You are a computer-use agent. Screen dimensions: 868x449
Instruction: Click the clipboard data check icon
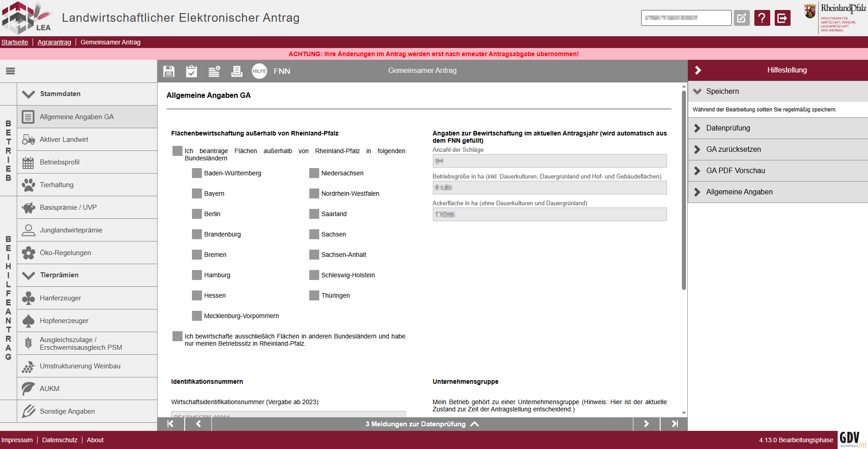192,71
